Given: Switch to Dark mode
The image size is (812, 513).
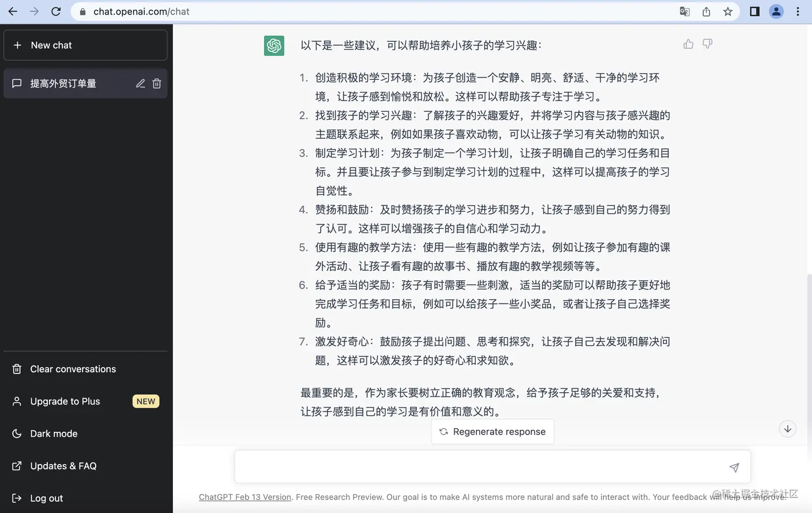Looking at the screenshot, I should click(x=85, y=433).
